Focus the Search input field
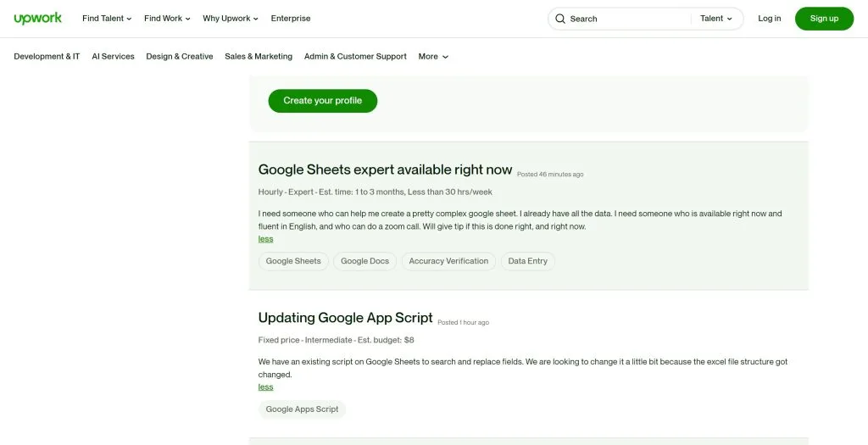 coord(628,19)
